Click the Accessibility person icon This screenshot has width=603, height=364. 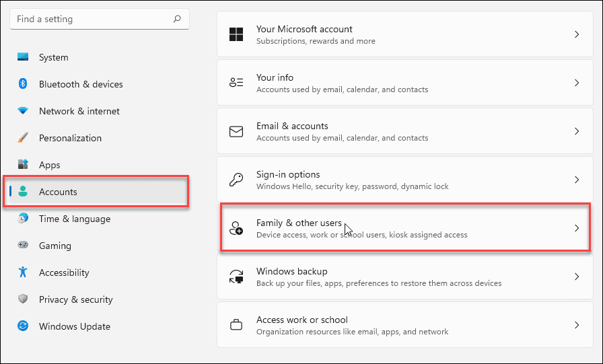coord(23,272)
